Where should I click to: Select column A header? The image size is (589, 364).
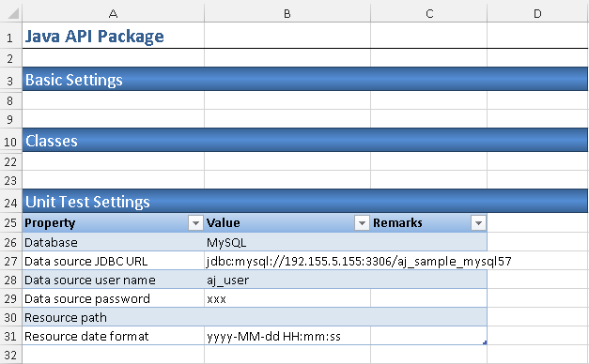coord(113,13)
